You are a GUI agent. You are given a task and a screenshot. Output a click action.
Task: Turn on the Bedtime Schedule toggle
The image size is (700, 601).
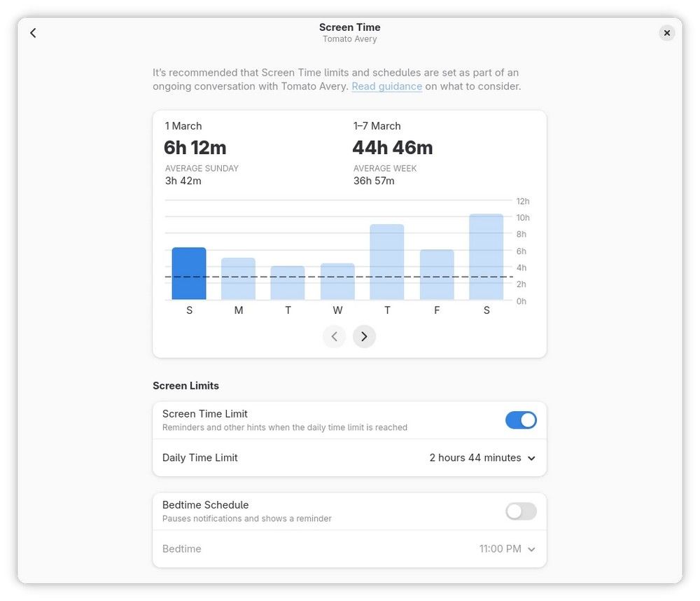521,511
